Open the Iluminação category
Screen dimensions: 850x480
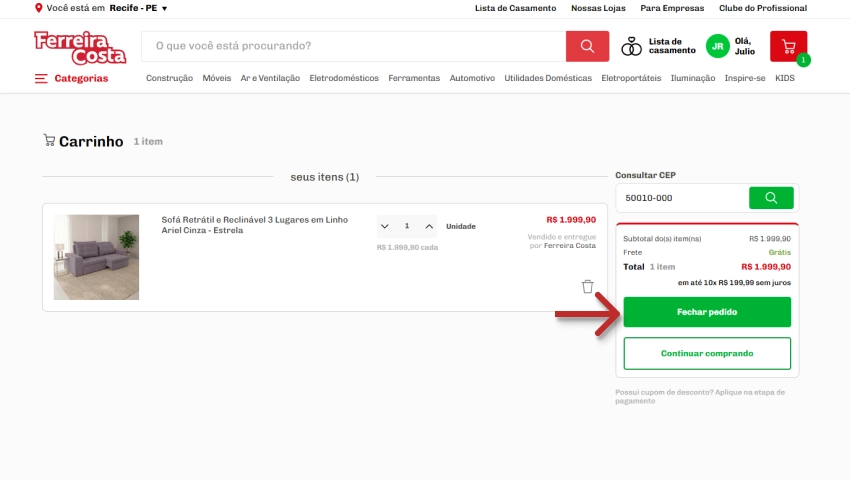click(x=693, y=78)
